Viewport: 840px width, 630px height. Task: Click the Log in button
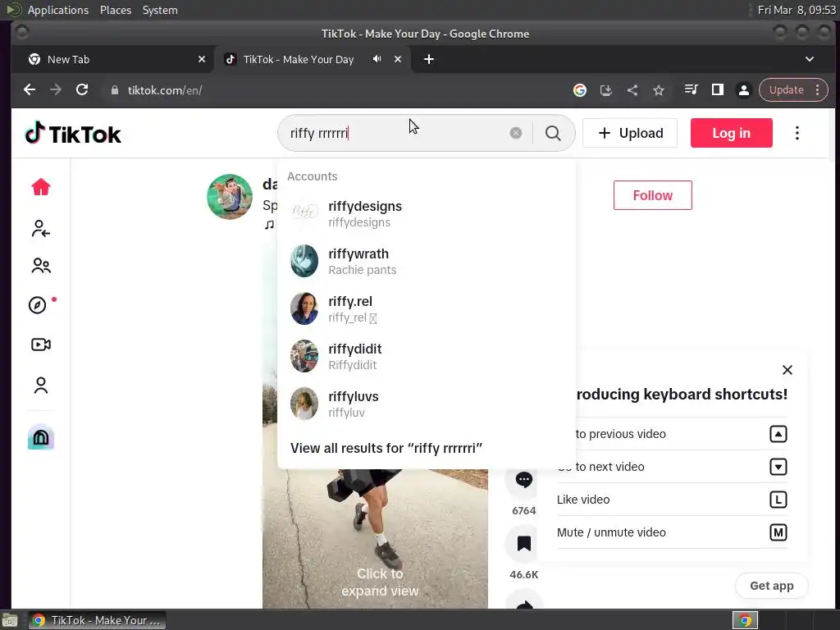click(731, 133)
